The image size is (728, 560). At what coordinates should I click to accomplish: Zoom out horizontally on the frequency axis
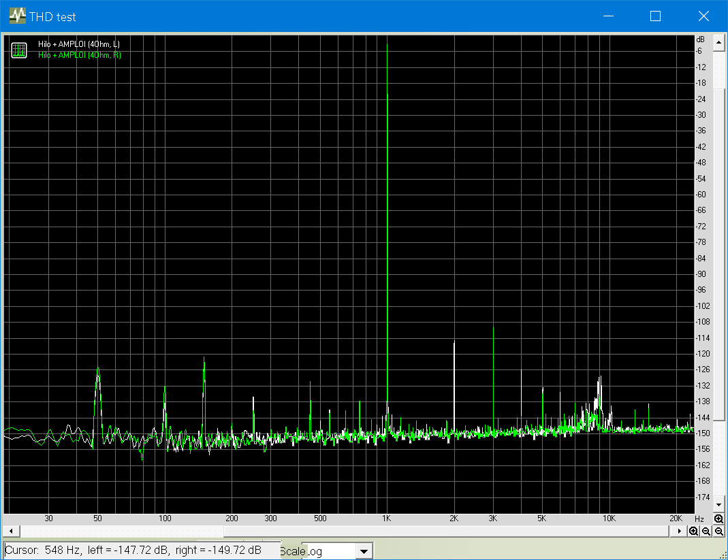tap(706, 531)
